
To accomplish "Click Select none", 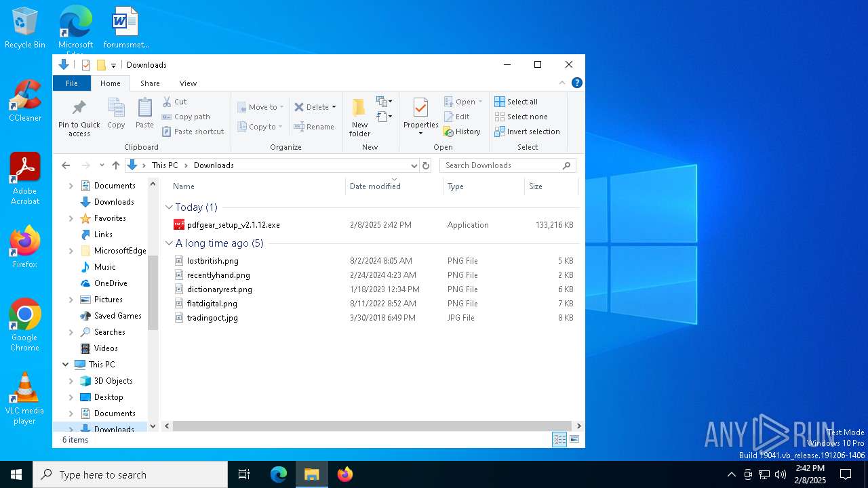I will pyautogui.click(x=521, y=117).
